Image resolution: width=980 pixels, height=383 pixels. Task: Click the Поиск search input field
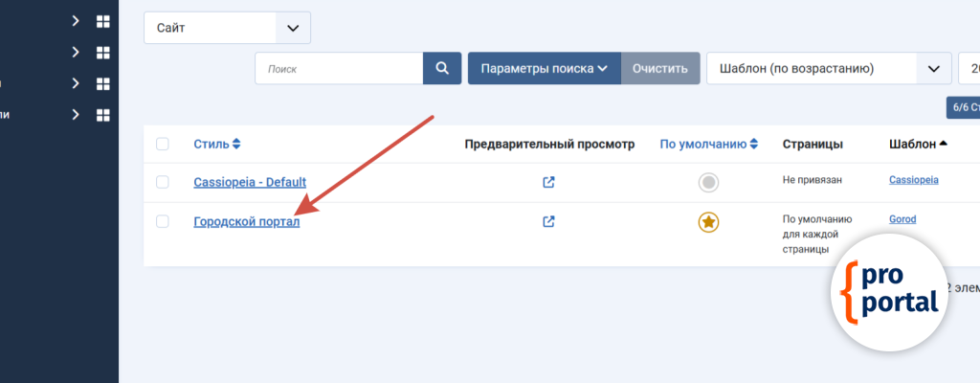(339, 69)
